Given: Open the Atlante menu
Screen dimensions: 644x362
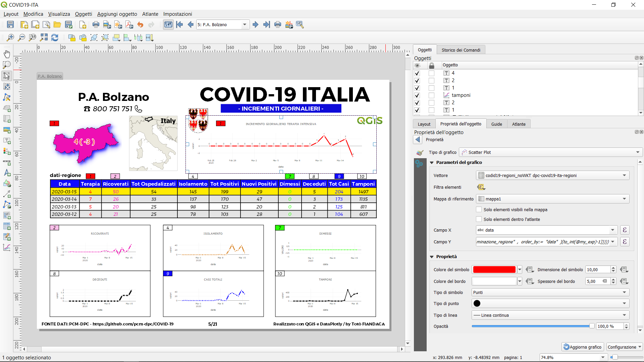Looking at the screenshot, I should click(x=150, y=14).
